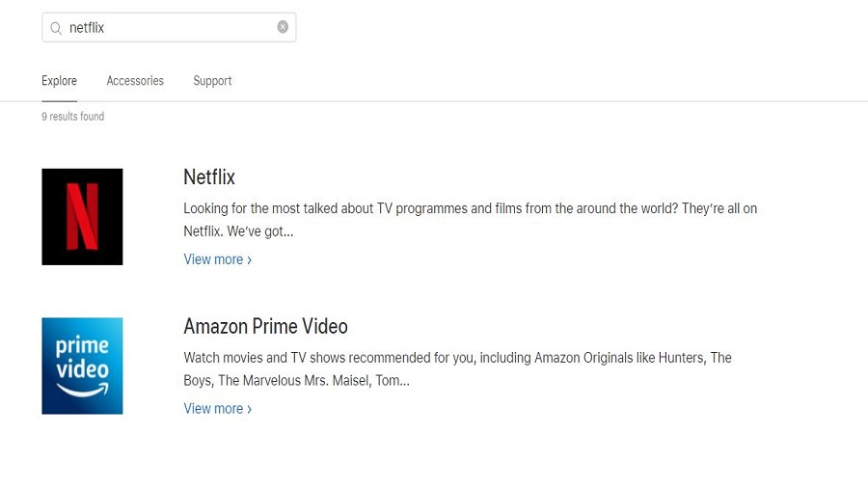Image resolution: width=868 pixels, height=488 pixels.
Task: Go to the Support tab
Action: click(x=212, y=81)
